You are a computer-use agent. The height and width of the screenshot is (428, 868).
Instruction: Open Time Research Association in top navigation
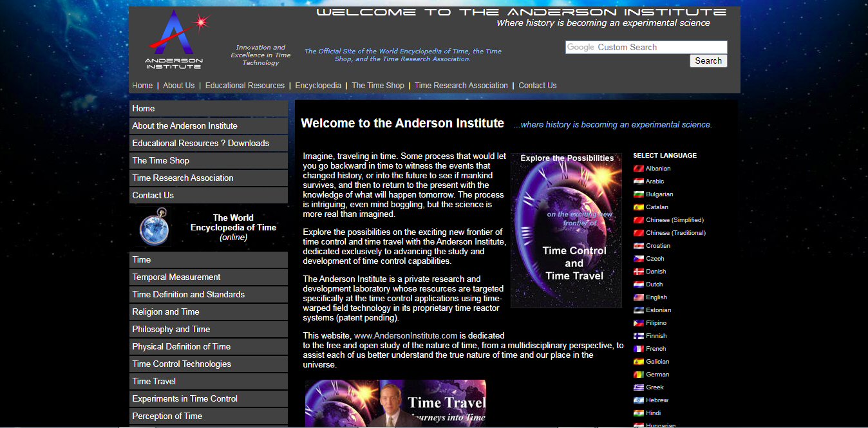pos(461,86)
